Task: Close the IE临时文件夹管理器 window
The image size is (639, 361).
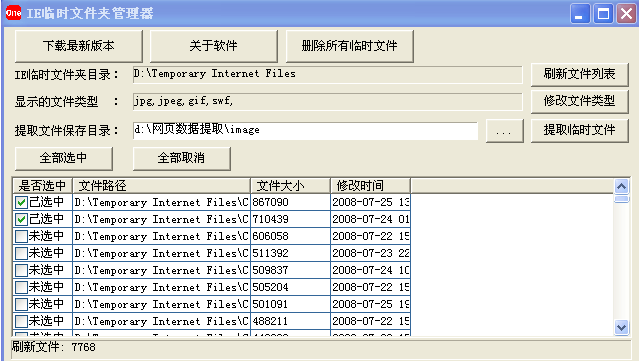Action: click(x=626, y=13)
